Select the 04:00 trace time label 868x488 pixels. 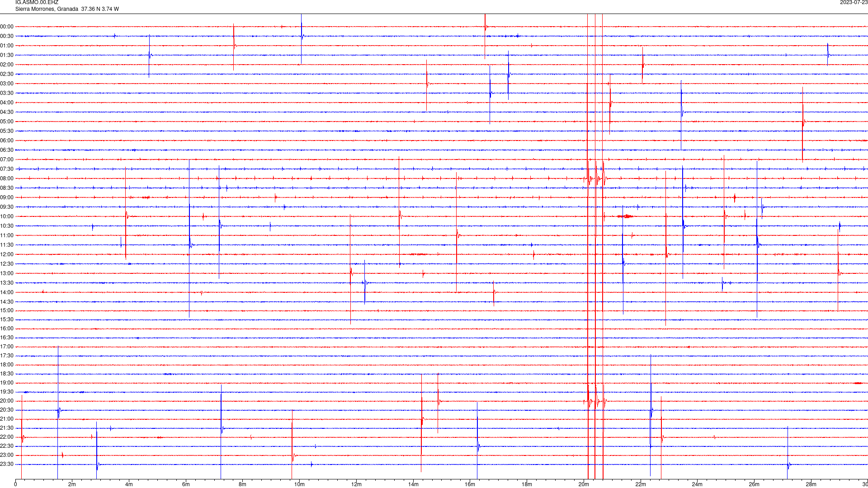(x=7, y=103)
